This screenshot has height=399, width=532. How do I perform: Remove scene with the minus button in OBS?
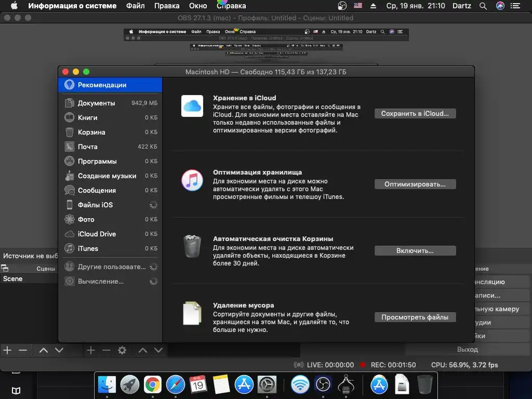point(23,350)
